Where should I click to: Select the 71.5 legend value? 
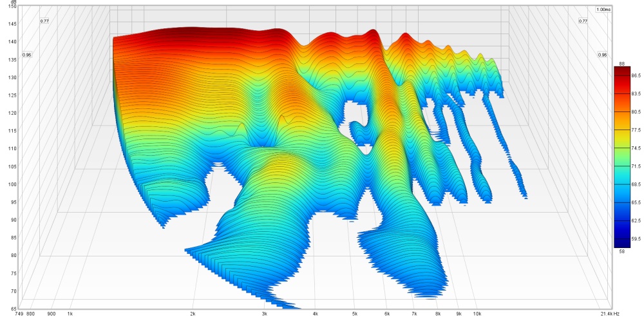pos(636,166)
